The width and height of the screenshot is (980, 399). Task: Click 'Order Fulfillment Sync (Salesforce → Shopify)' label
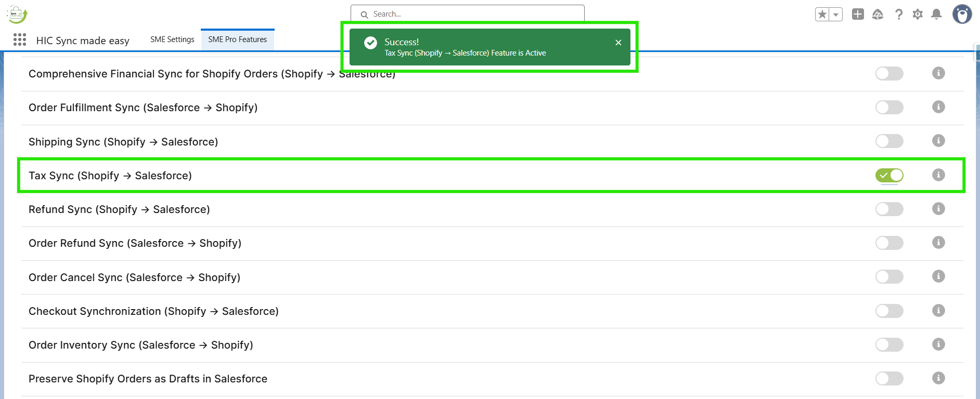pos(143,108)
